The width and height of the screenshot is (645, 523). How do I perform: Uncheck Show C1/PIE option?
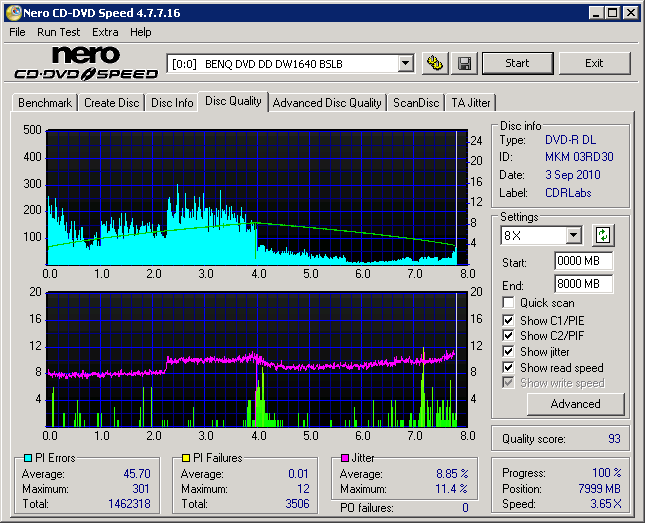tap(509, 320)
